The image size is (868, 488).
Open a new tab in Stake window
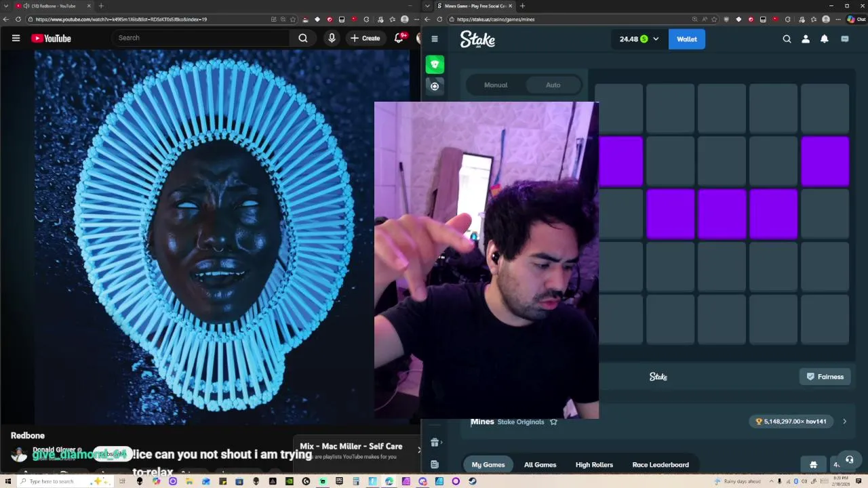pyautogui.click(x=522, y=5)
